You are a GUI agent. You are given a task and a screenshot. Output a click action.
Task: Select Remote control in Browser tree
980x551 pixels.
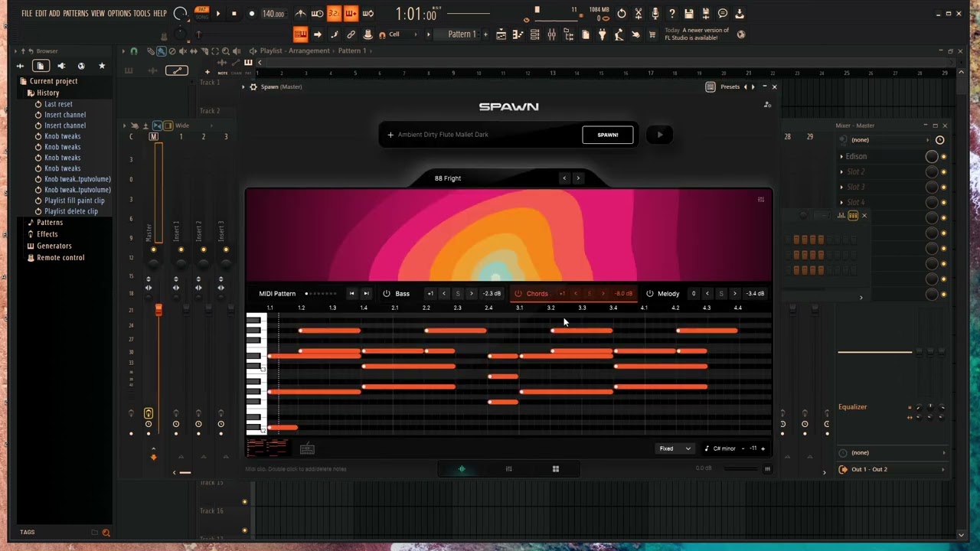pyautogui.click(x=60, y=258)
